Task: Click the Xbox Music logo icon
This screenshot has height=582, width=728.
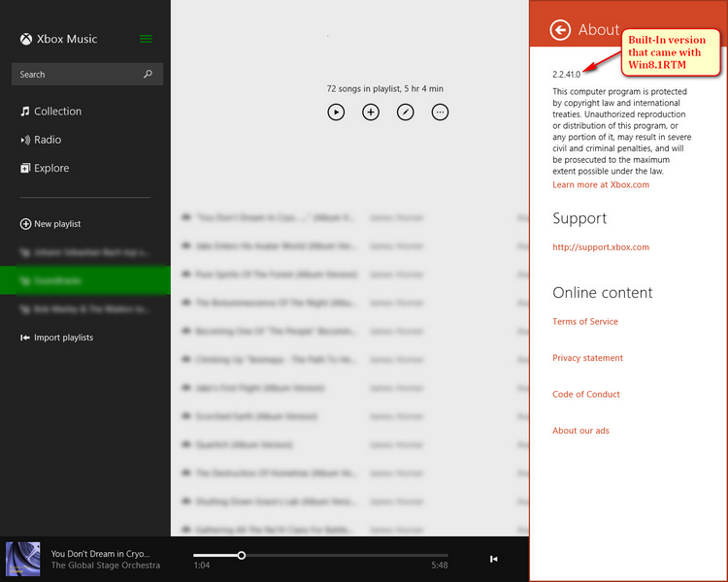Action: click(x=26, y=39)
